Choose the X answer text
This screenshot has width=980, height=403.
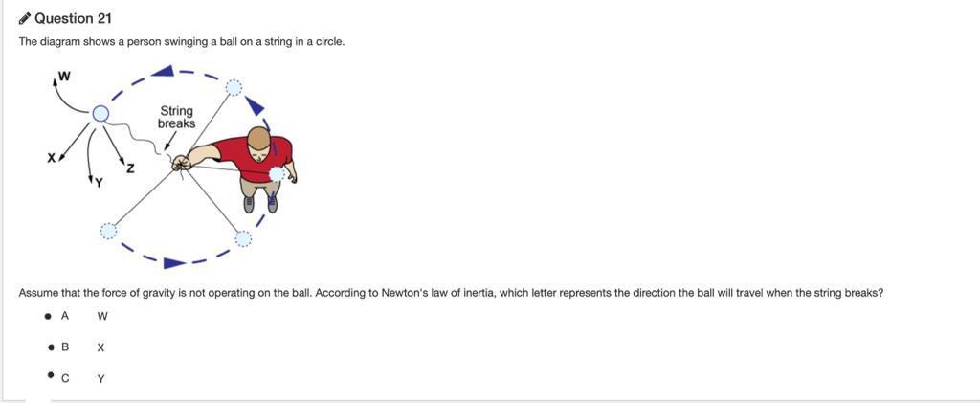coord(101,347)
